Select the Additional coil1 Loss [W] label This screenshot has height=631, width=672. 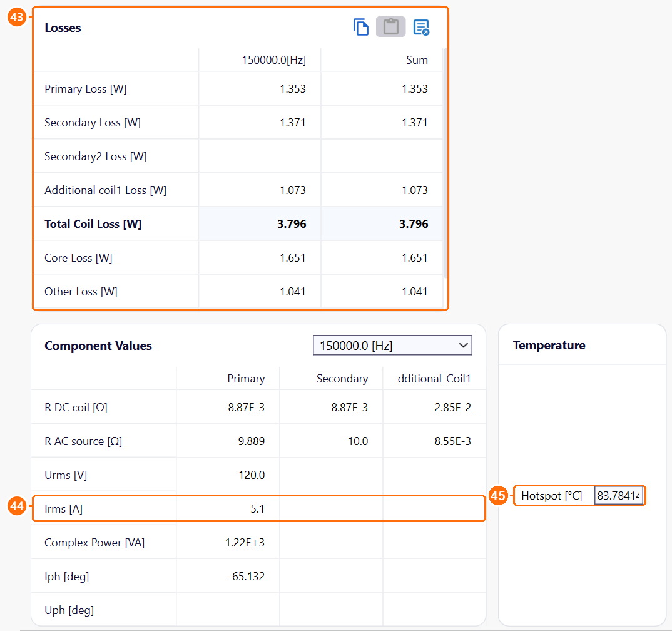tap(105, 190)
